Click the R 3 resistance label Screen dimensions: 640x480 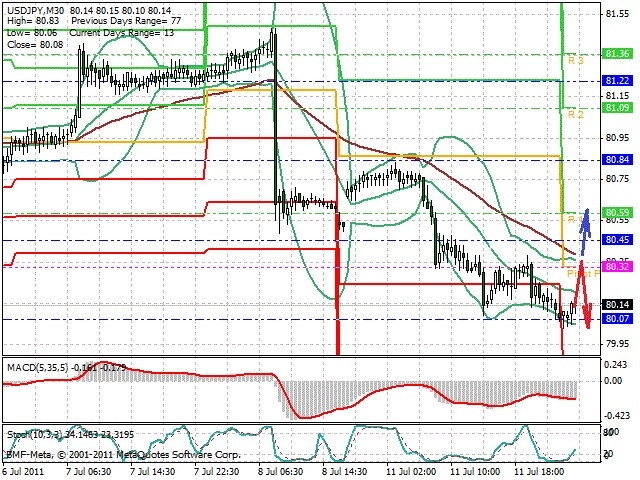tap(576, 61)
